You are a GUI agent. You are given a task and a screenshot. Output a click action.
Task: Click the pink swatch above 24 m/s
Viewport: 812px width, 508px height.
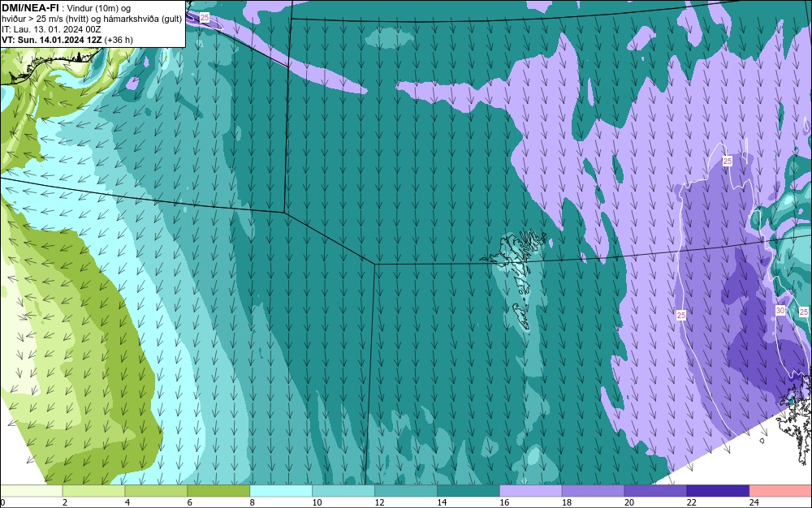(781, 491)
